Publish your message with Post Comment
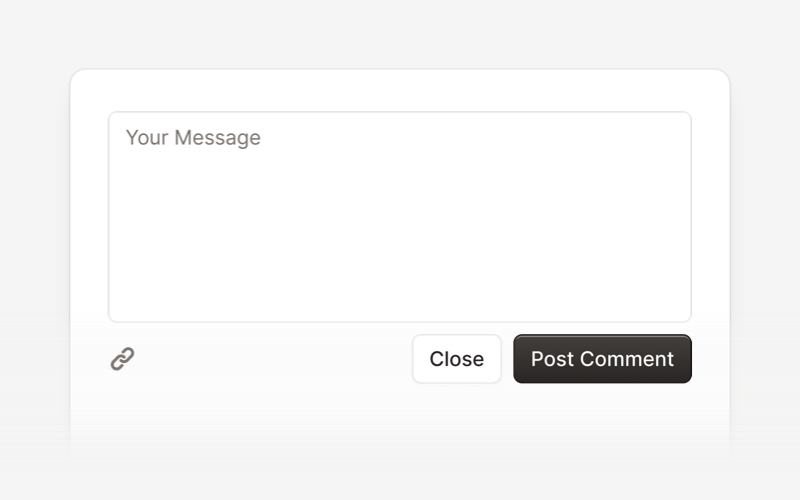 point(603,359)
